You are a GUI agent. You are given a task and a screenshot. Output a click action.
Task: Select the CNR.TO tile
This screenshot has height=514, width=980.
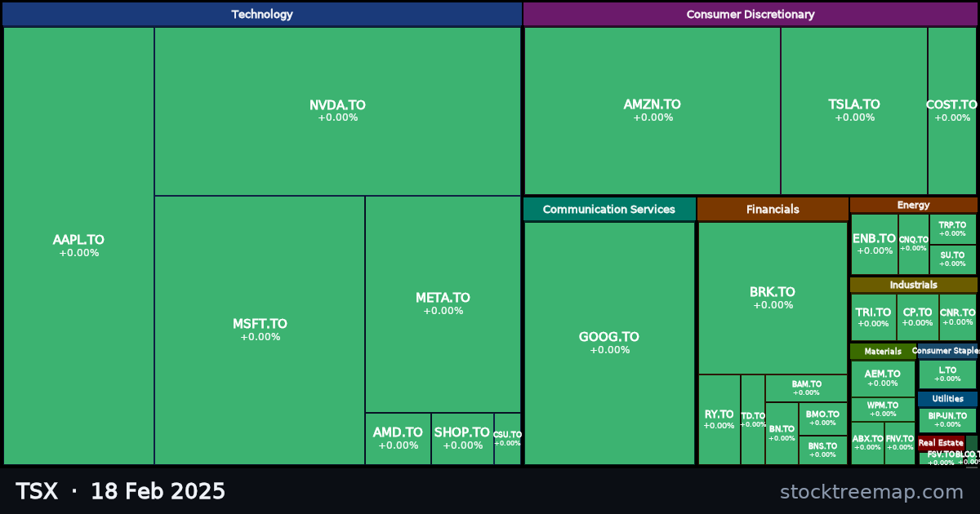tap(957, 317)
